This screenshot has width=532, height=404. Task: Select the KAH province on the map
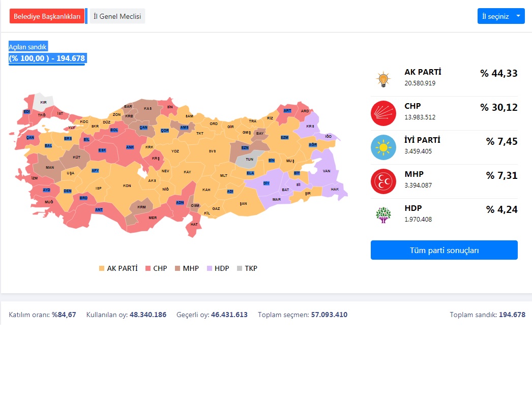coord(206,190)
